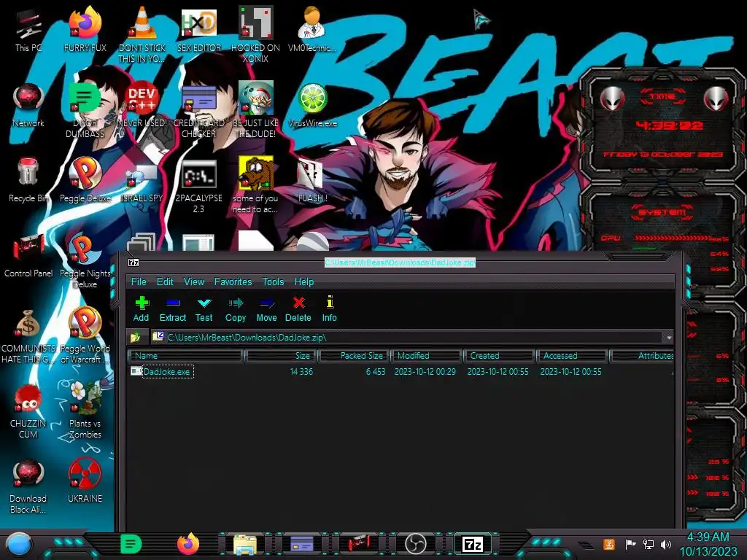The width and height of the screenshot is (747, 560).
Task: Open the Info toolbar icon
Action: pos(329,309)
